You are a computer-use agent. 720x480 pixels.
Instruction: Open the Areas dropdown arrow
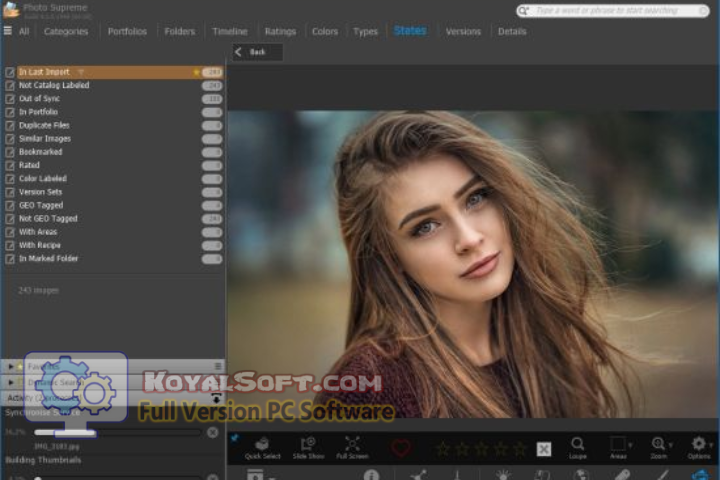630,445
